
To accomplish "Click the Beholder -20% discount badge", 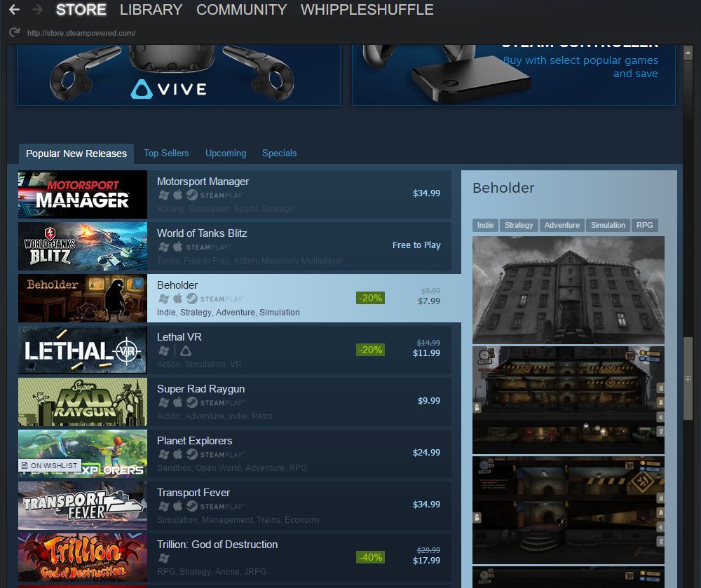I will pos(371,298).
